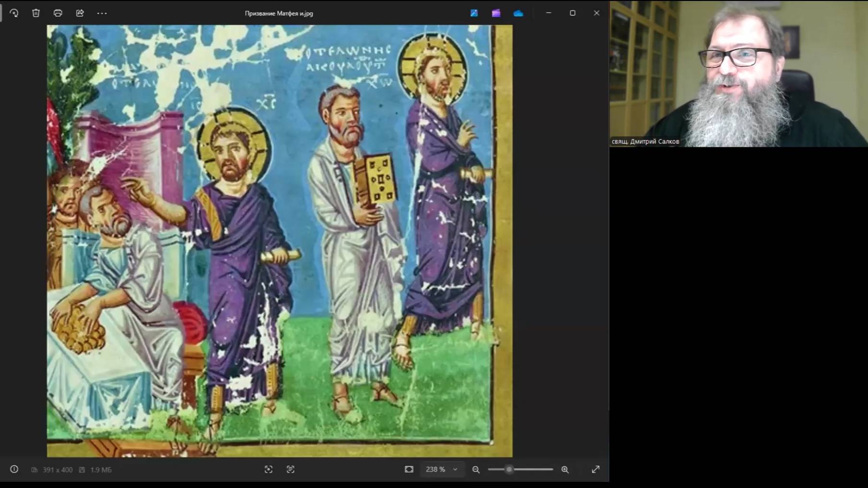Open the blue image editor app icon
This screenshot has height=488, width=868.
pyautogui.click(x=474, y=13)
